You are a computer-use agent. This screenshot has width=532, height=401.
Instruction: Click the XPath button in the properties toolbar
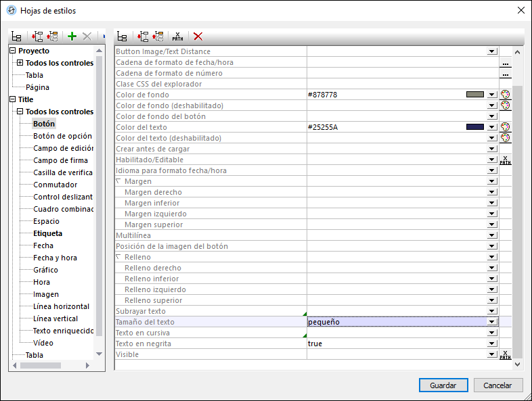[x=178, y=37]
